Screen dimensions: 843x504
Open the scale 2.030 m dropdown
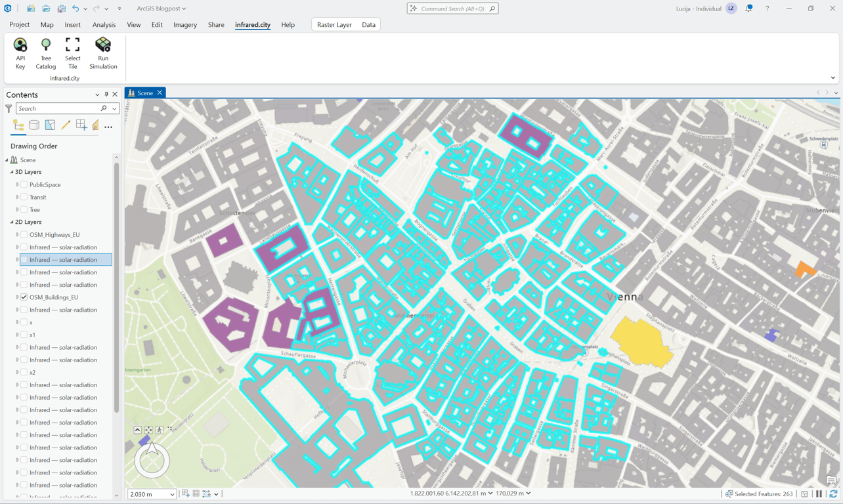172,494
